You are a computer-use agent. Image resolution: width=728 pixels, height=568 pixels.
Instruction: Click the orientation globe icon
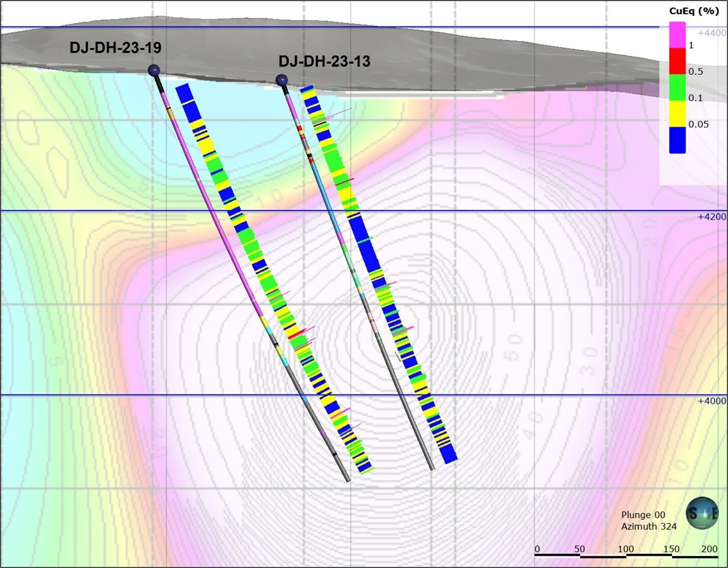(x=702, y=513)
